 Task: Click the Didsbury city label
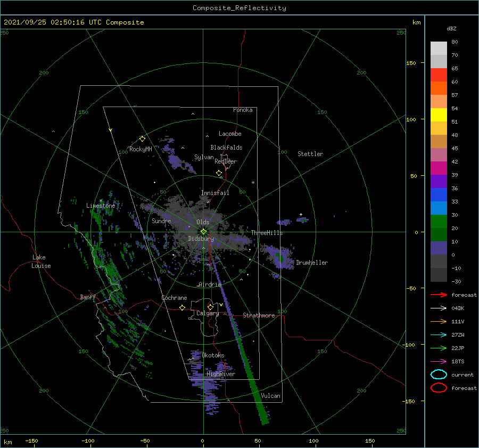[201, 239]
